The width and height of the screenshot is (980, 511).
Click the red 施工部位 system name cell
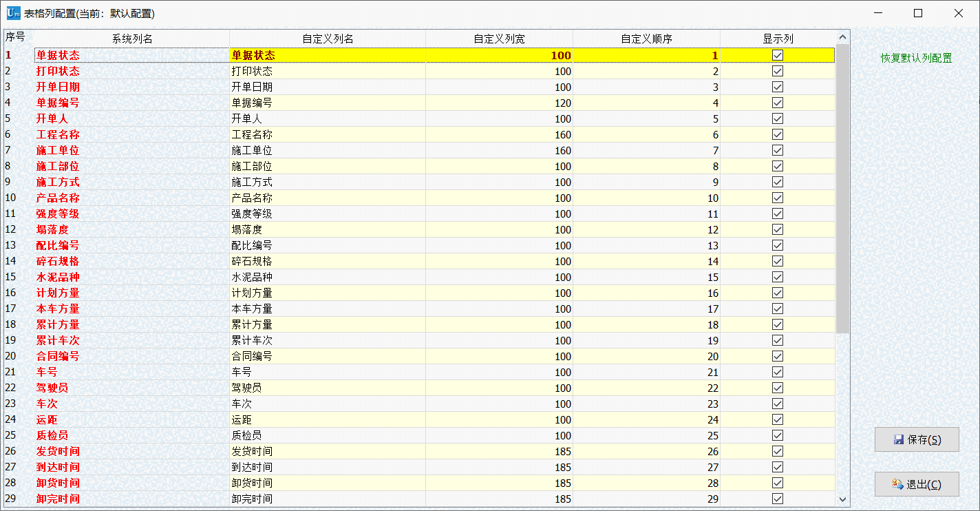[x=132, y=166]
